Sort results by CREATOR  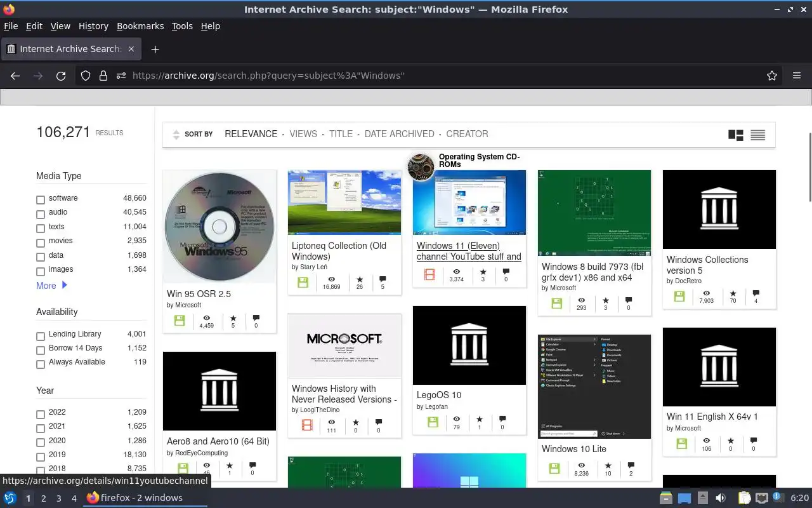pyautogui.click(x=467, y=134)
